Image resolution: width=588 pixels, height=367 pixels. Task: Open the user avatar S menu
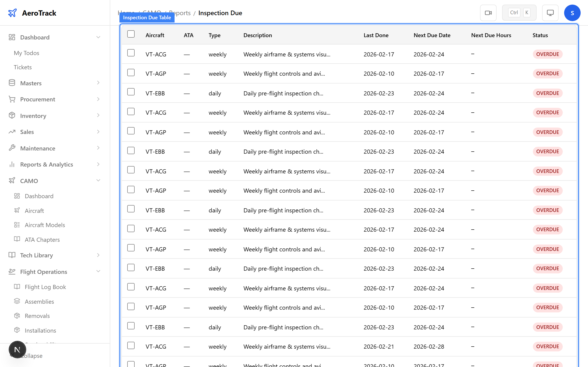(572, 13)
